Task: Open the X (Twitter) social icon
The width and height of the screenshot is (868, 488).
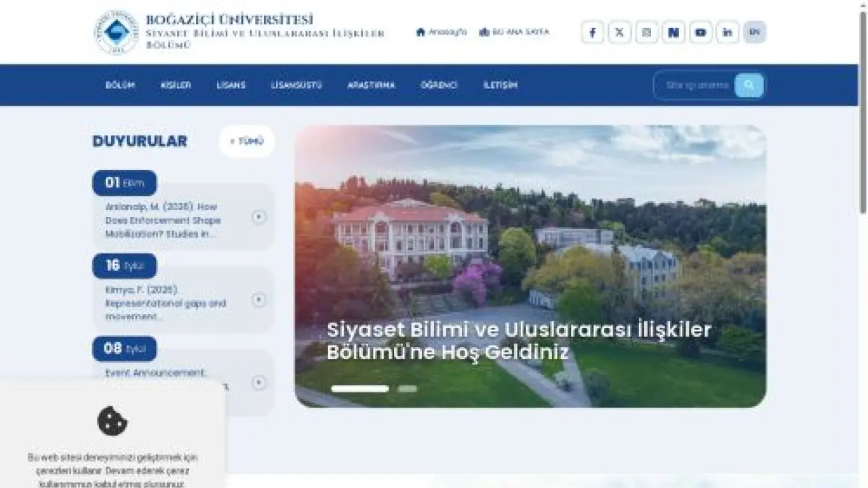Action: pos(619,32)
